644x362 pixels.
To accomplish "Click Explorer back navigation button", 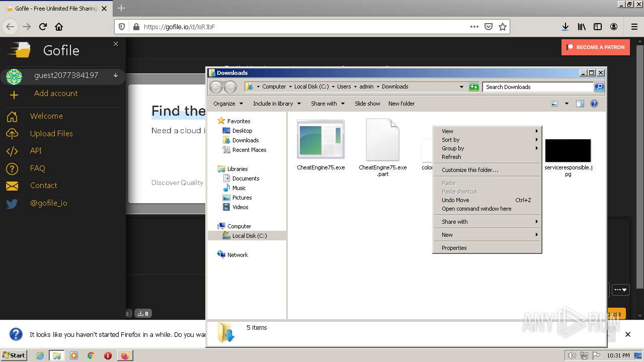I will tap(216, 87).
